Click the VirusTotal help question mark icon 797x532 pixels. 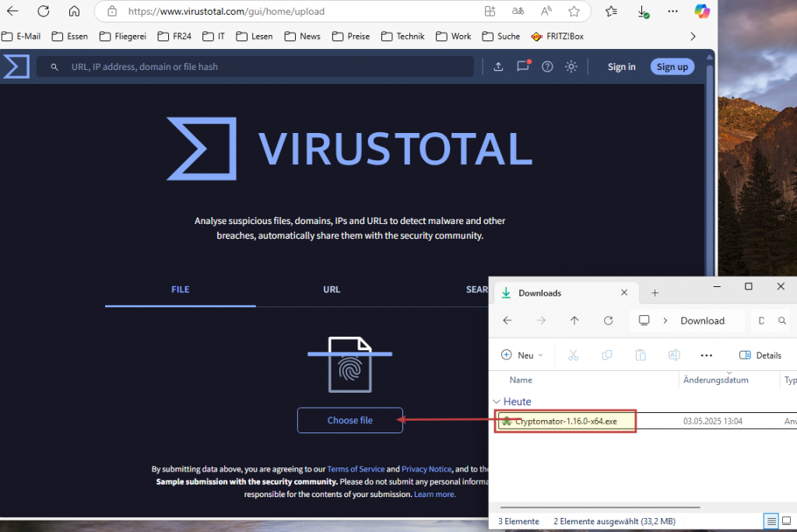click(547, 67)
